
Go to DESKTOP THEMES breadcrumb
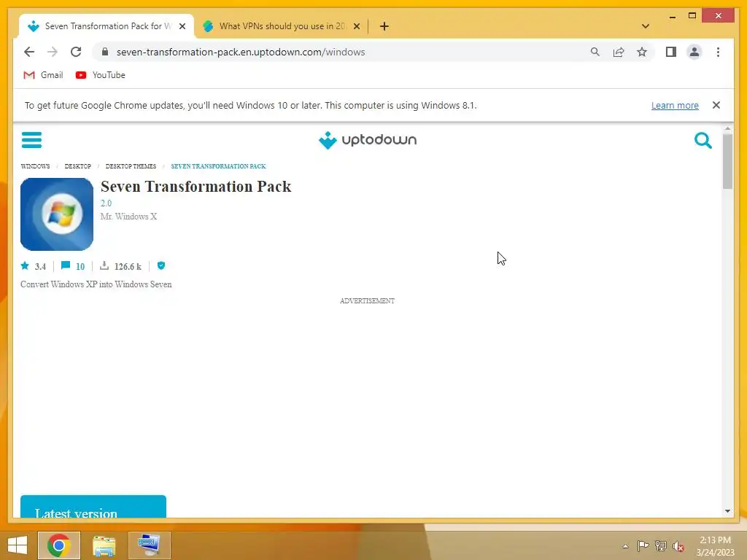[131, 166]
